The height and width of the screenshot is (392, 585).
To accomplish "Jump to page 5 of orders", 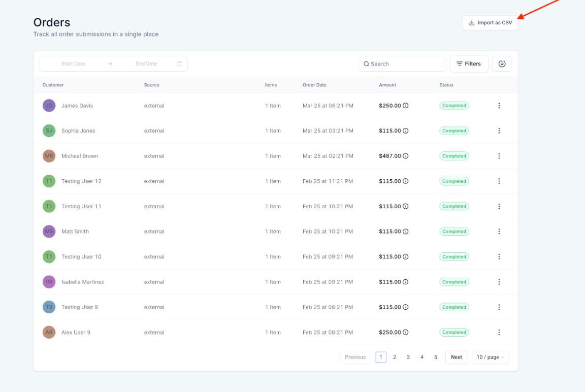I will pyautogui.click(x=436, y=357).
